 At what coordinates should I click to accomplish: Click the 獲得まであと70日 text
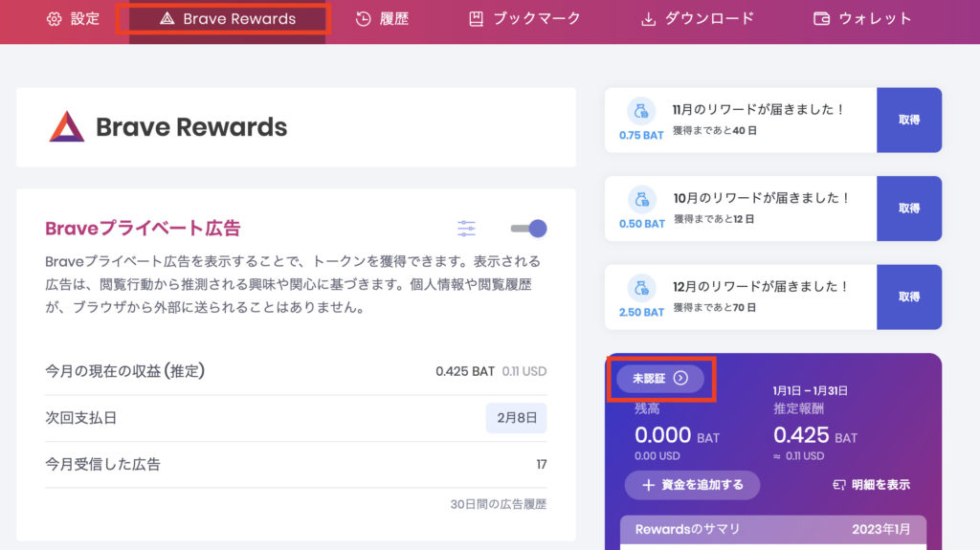(715, 307)
